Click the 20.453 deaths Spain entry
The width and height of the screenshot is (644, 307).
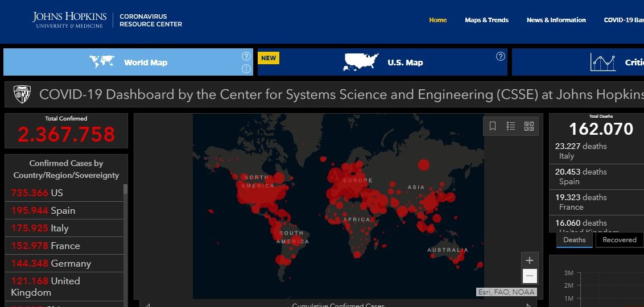click(x=596, y=176)
